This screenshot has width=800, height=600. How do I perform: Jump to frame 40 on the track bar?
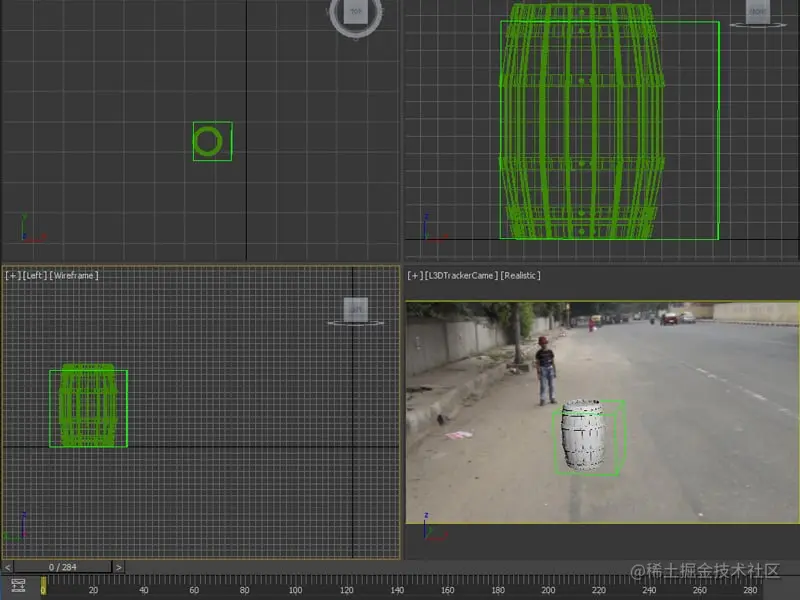144,590
